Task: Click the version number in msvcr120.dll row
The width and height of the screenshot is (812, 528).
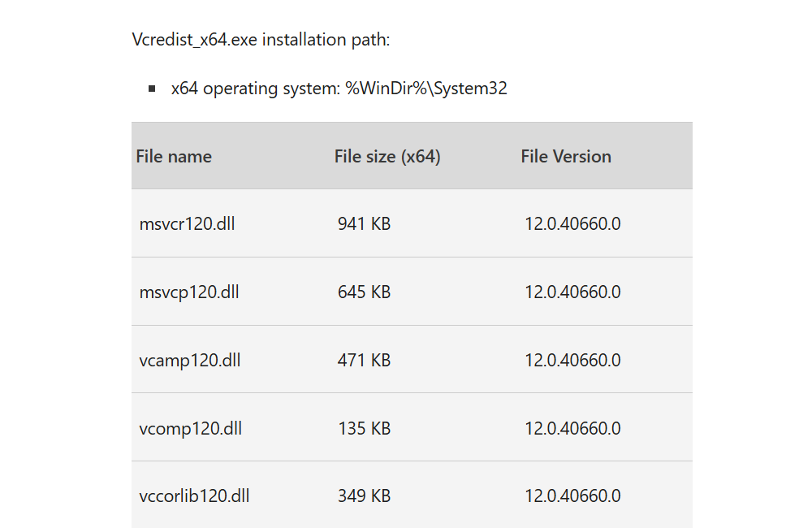Action: click(x=572, y=224)
